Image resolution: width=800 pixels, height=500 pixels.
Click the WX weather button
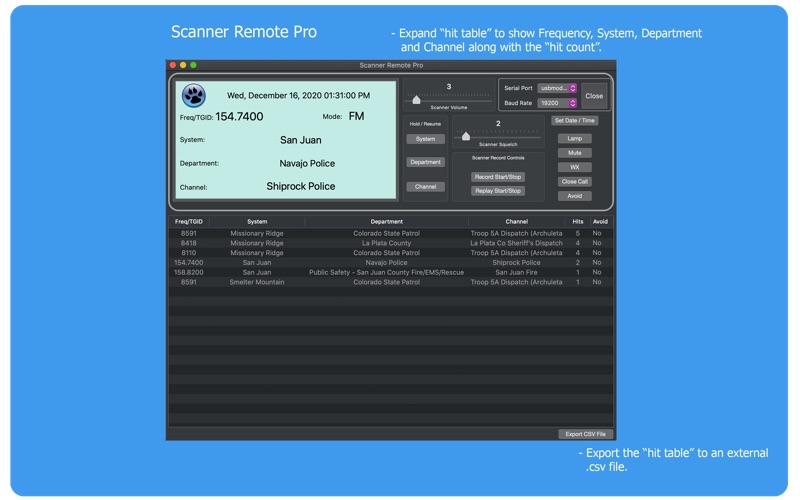coord(574,167)
